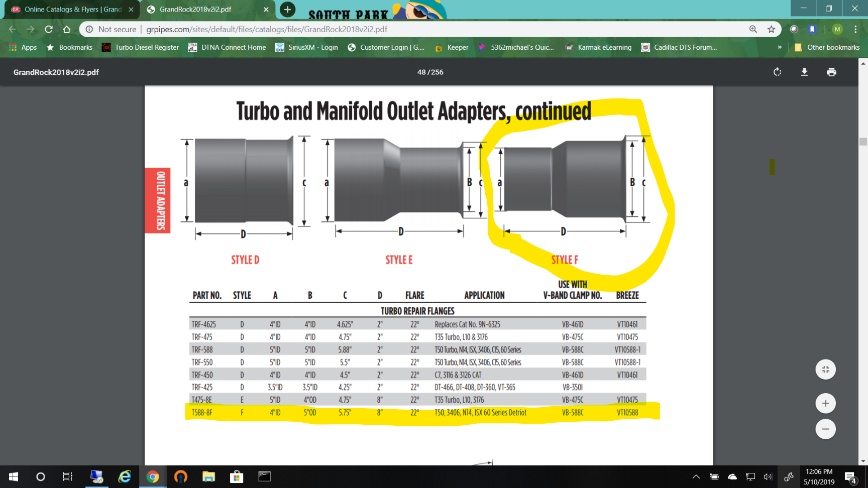Open Task View on taskbar
The height and width of the screenshot is (488, 868).
click(68, 476)
